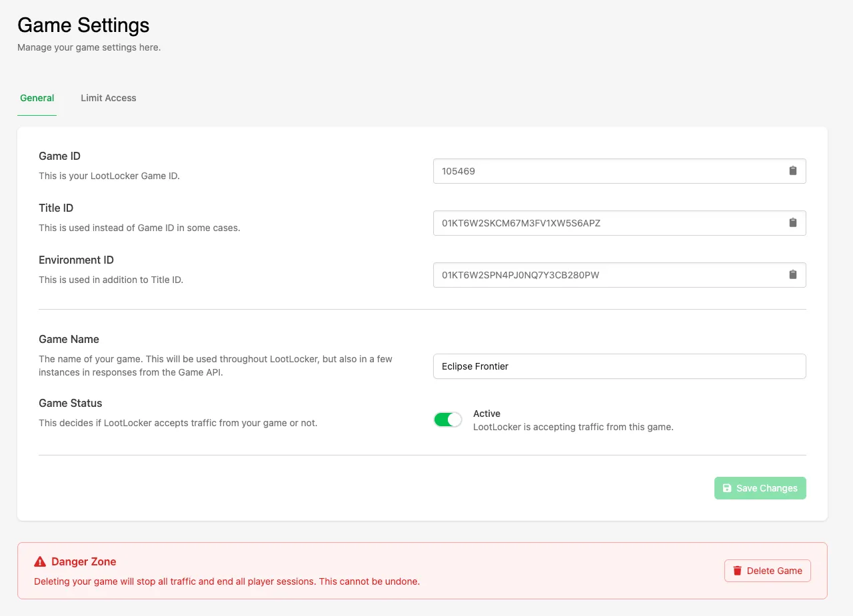
Task: Click the Save Changes button
Action: pos(760,488)
